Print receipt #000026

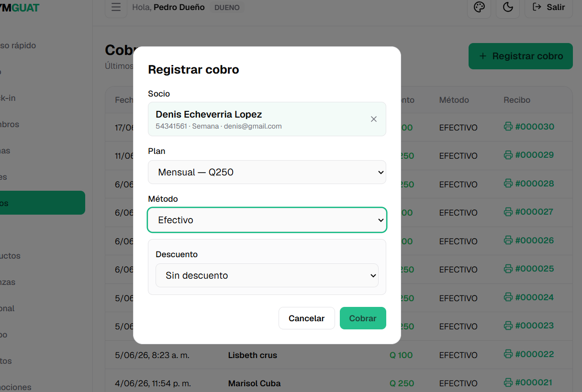click(529, 240)
